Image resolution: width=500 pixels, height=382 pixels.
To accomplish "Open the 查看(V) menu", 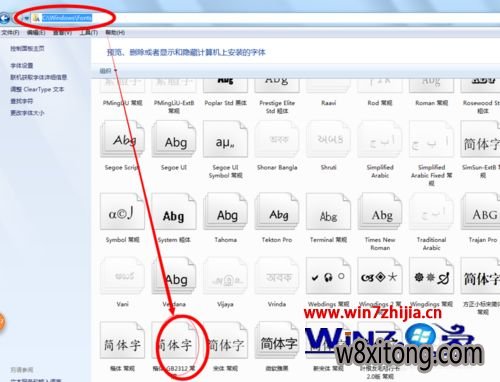I will click(62, 33).
